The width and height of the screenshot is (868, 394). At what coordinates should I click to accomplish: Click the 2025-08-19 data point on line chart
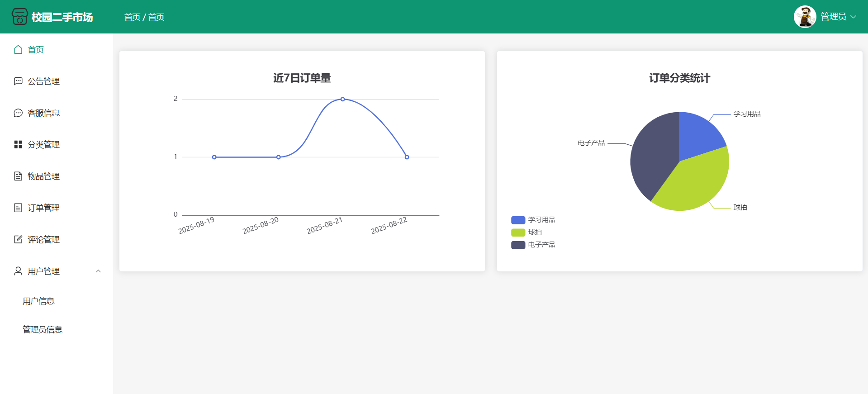[x=214, y=157]
